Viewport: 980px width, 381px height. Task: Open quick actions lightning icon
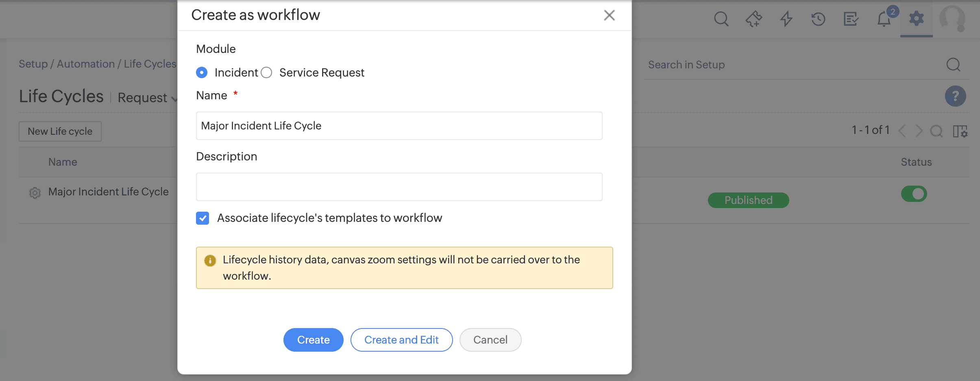pyautogui.click(x=786, y=19)
